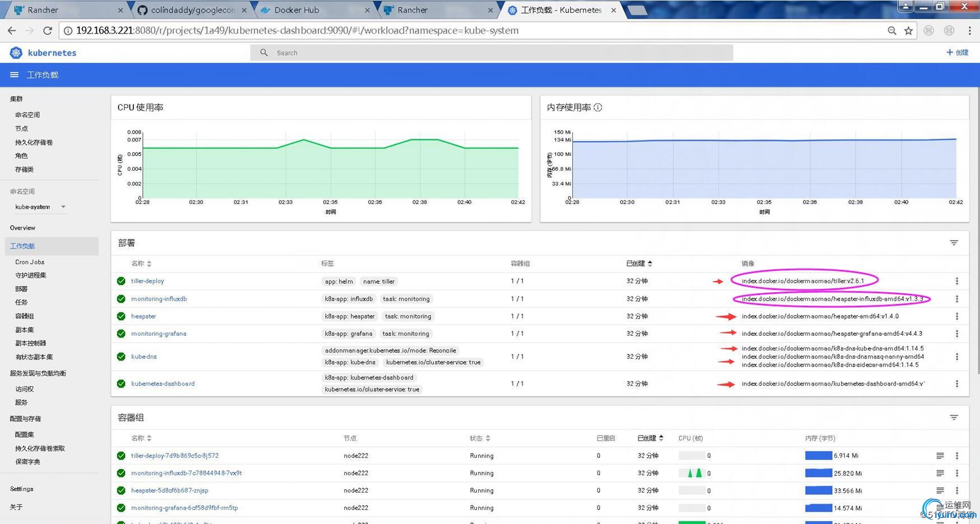Open the hamburger navigation menu
This screenshot has height=524, width=980.
coord(15,74)
